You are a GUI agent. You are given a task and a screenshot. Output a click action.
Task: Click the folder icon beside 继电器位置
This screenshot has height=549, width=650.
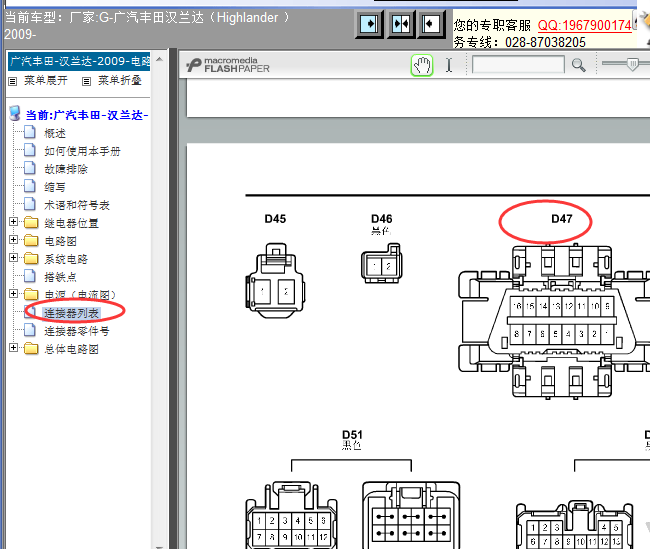pos(31,223)
